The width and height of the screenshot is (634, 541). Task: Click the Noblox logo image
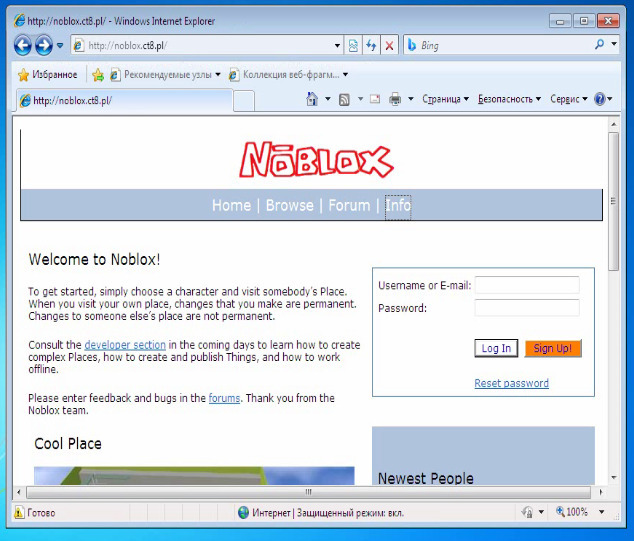(x=316, y=160)
